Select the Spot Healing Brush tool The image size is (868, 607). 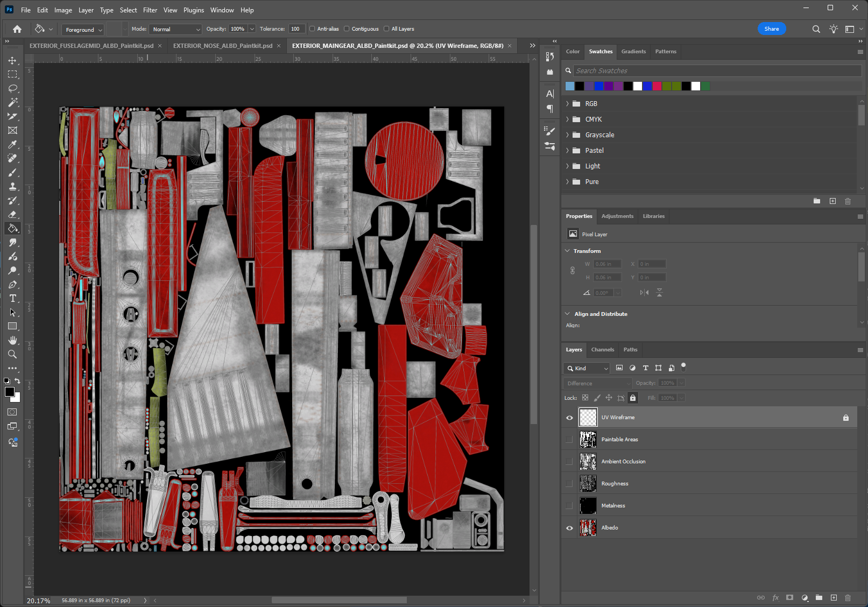pos(12,158)
